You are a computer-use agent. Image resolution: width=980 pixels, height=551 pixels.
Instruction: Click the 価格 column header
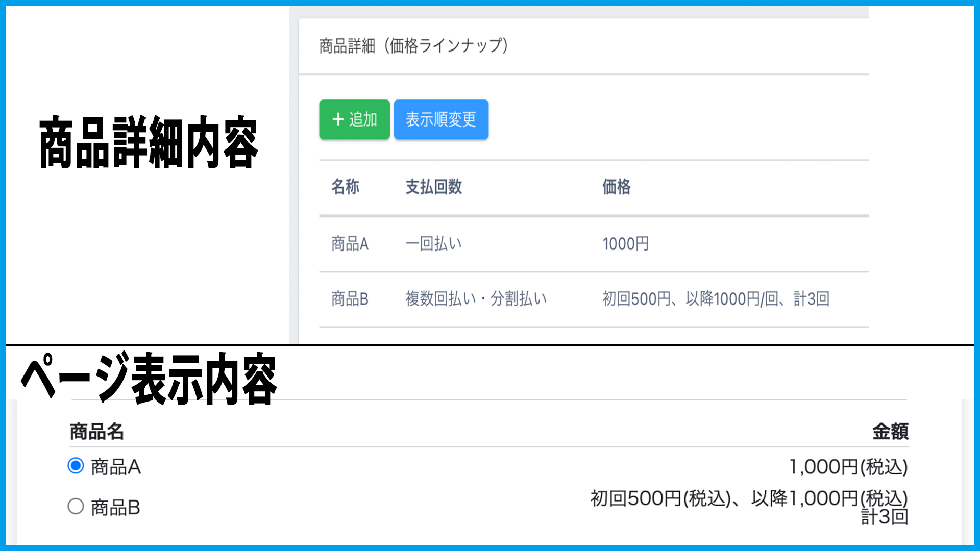(x=616, y=187)
